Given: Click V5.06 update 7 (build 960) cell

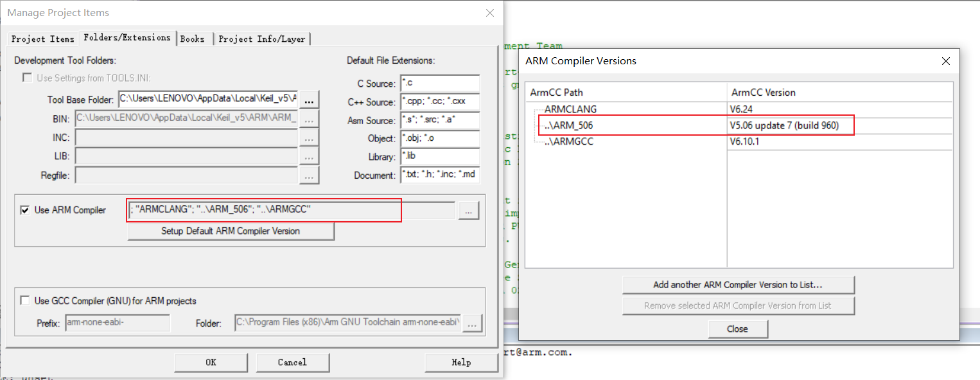Looking at the screenshot, I should [840, 125].
